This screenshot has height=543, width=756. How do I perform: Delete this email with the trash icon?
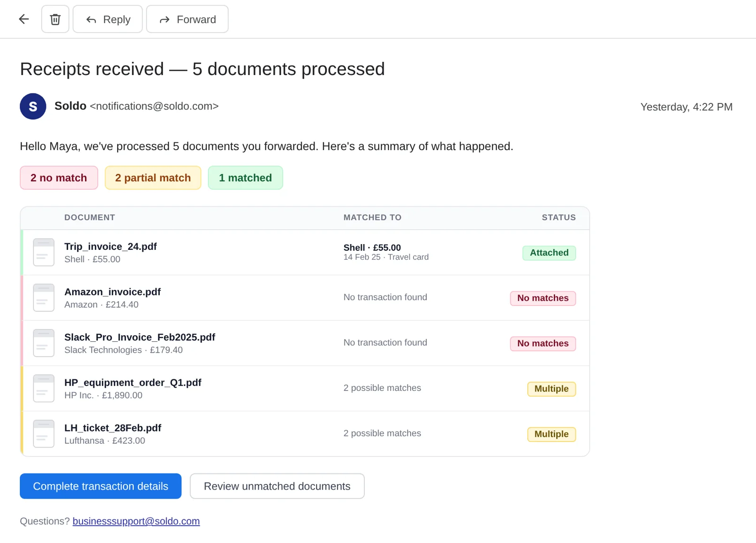point(55,19)
